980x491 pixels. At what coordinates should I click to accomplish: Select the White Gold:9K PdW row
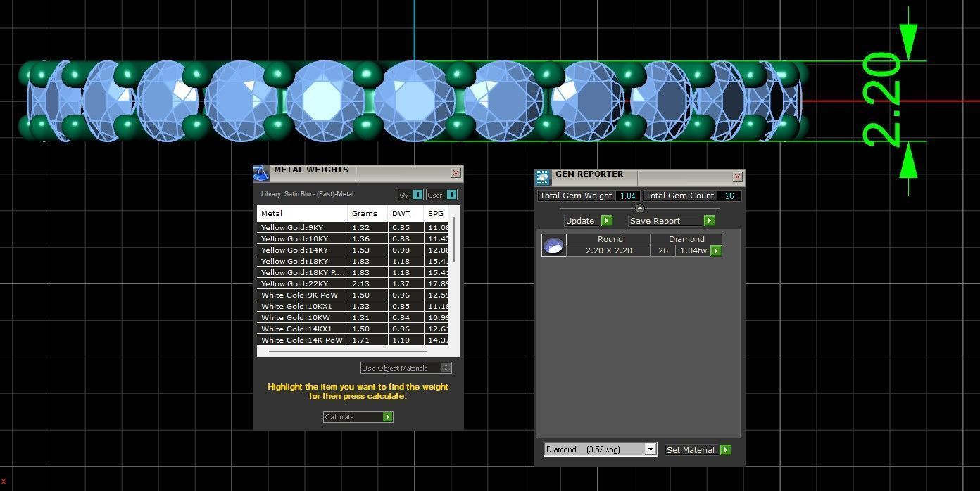click(352, 295)
